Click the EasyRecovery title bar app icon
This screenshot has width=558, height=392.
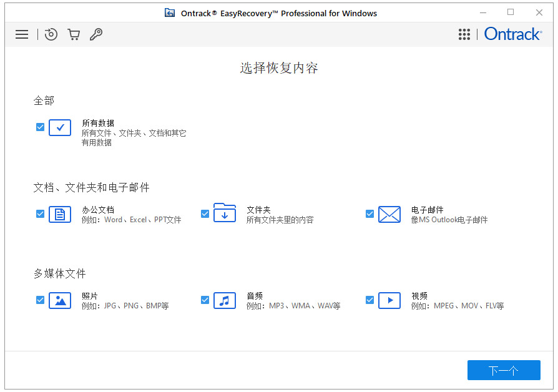(x=169, y=12)
